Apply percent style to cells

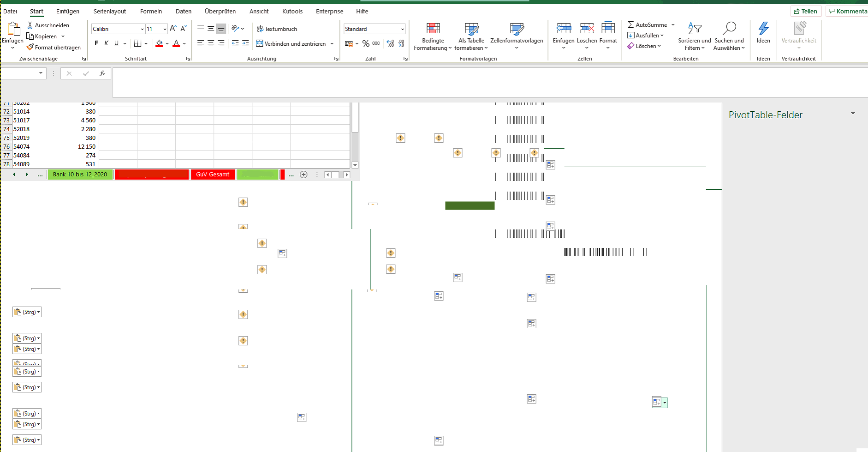(366, 43)
